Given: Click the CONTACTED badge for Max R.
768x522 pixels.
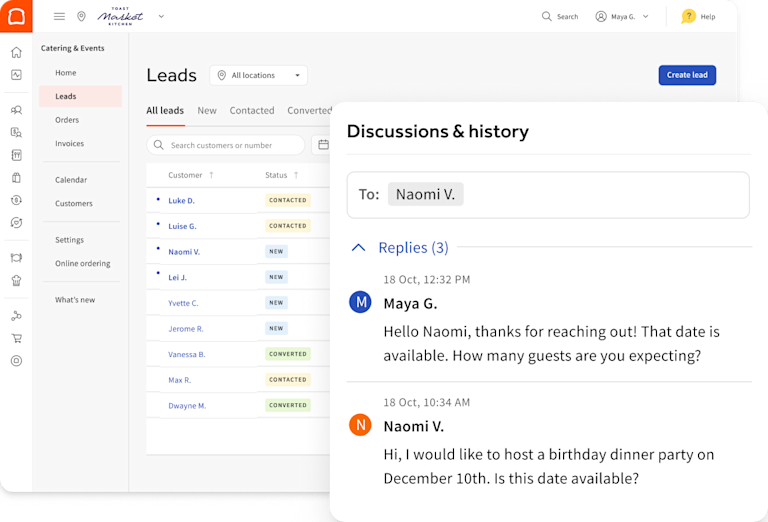Looking at the screenshot, I should pos(288,380).
